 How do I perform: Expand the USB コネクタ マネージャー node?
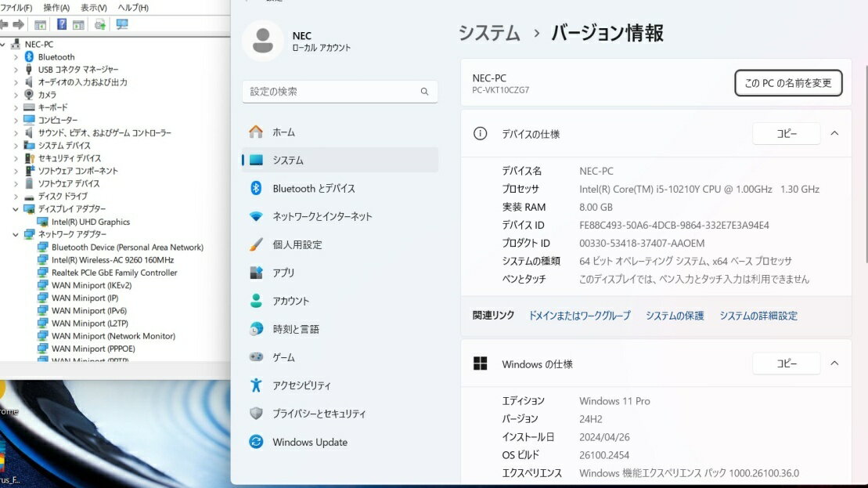click(x=16, y=70)
